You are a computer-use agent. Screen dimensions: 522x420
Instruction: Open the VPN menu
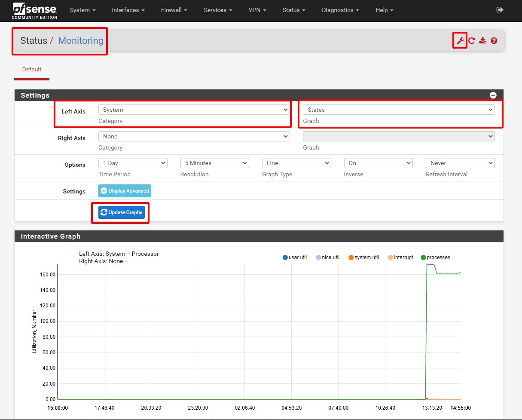pyautogui.click(x=257, y=10)
